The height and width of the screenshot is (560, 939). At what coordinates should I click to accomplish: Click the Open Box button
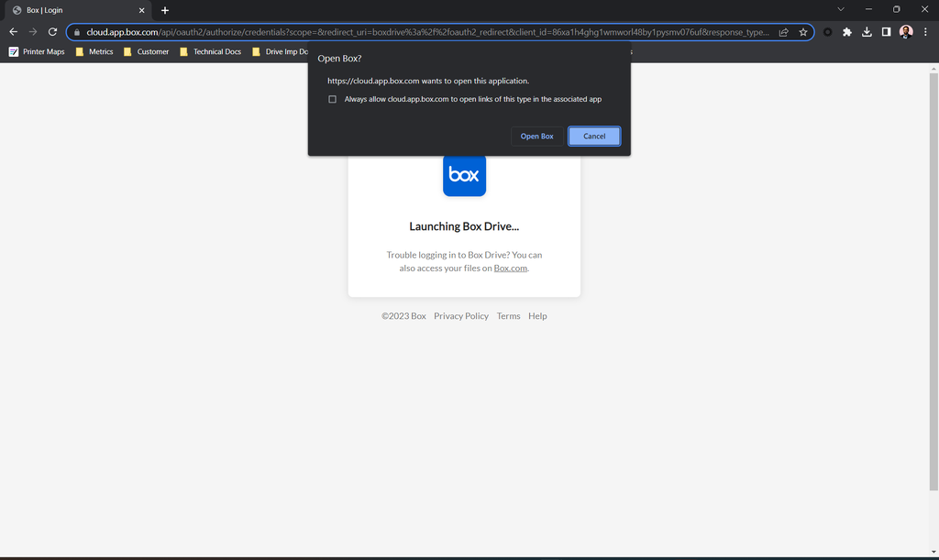pos(536,136)
